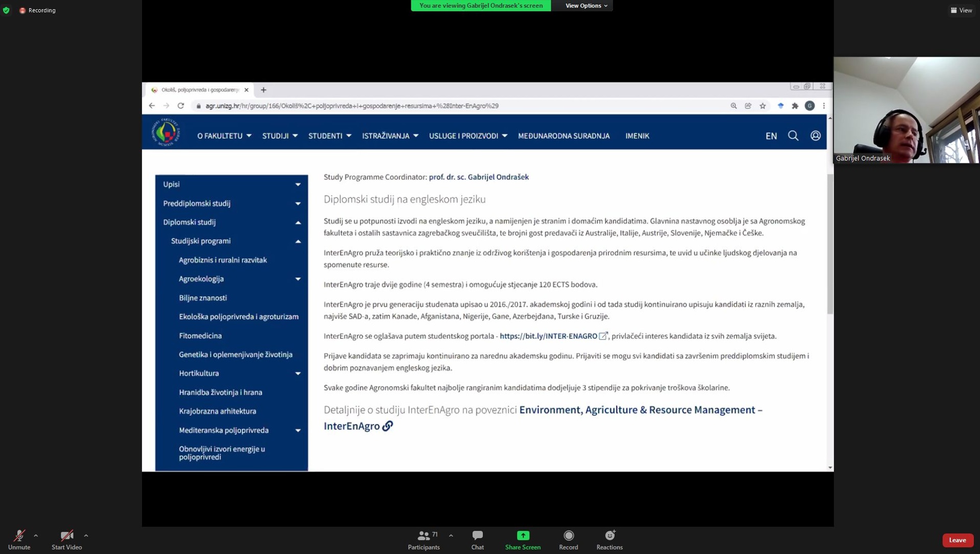Open Ekološka poljoprivreda i agroturizam
Image resolution: width=980 pixels, height=554 pixels.
tap(238, 317)
